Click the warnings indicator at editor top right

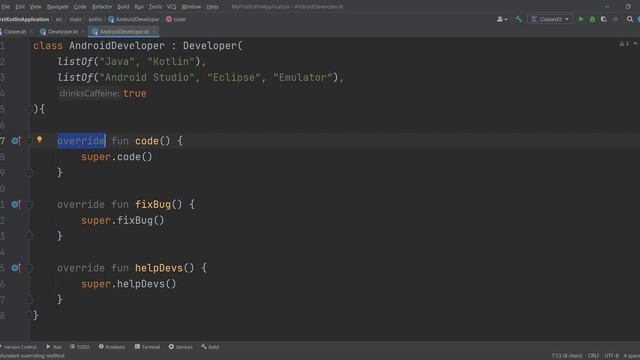click(x=624, y=44)
